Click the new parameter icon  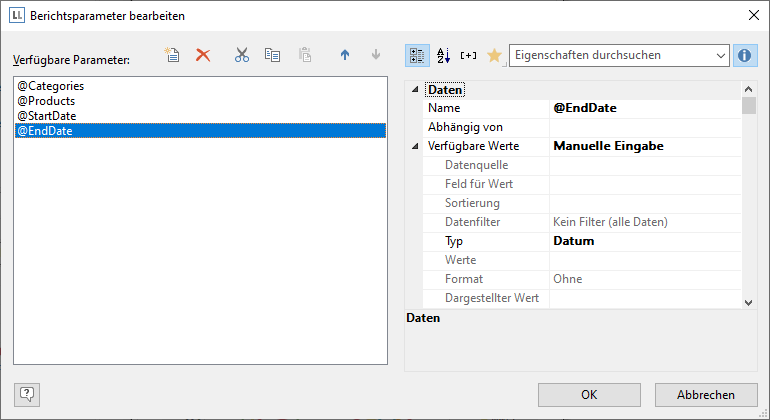173,56
